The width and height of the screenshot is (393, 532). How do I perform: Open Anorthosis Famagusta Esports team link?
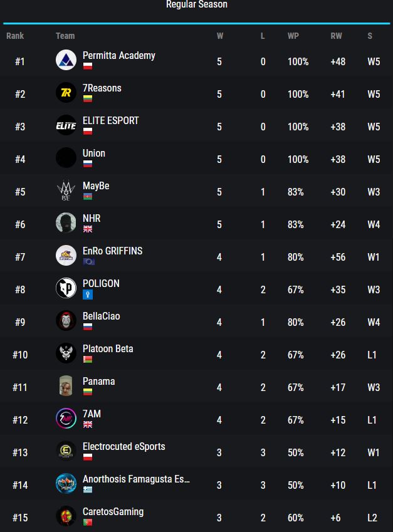(x=136, y=479)
